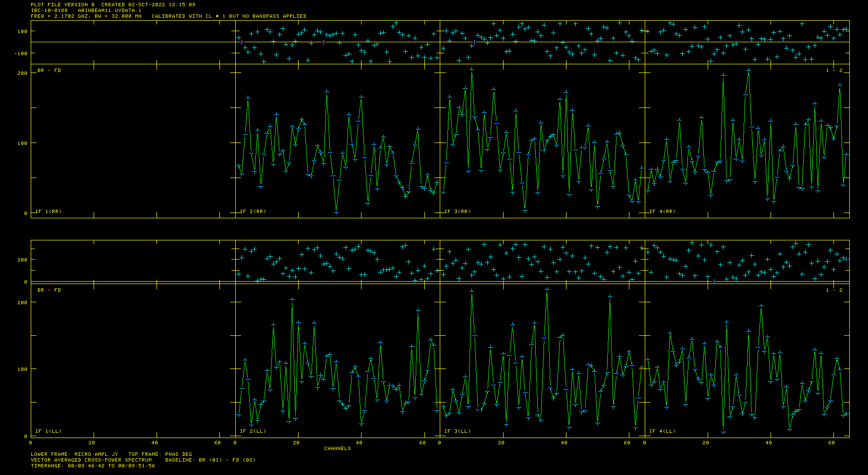Click the IF 4(LL) panel label
The height and width of the screenshot is (475, 868).
point(663,431)
